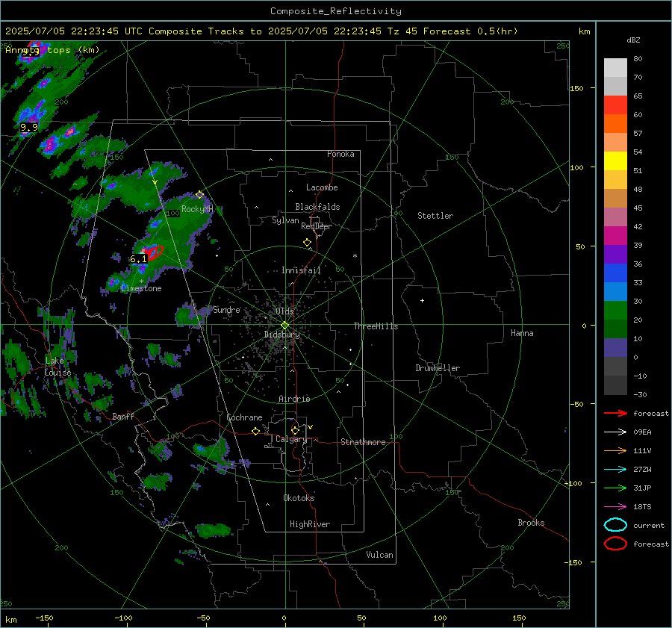Click the light gray swatch at 80 dBZ

615,67
